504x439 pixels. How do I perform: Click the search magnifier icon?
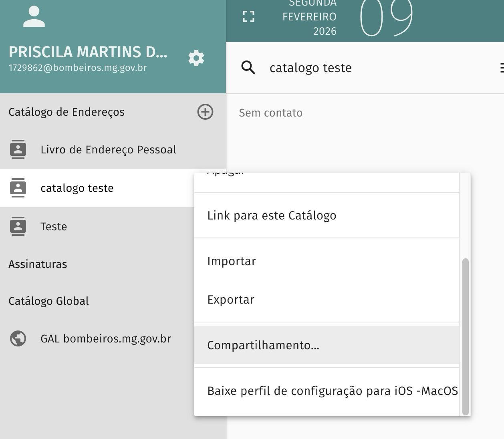[x=248, y=68]
